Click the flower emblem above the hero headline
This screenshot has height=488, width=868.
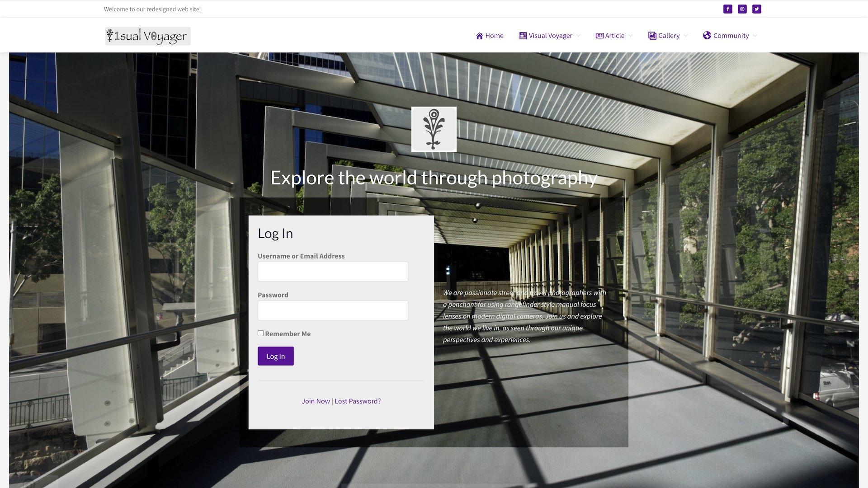(x=434, y=129)
